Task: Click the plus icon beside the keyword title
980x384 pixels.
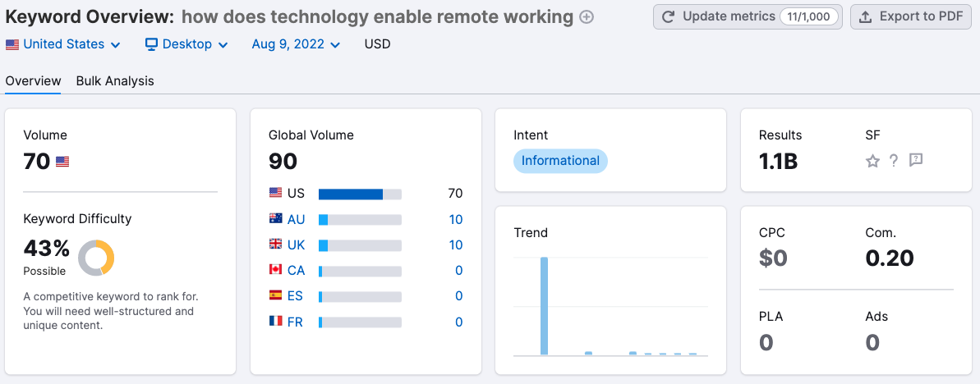Action: 587,17
